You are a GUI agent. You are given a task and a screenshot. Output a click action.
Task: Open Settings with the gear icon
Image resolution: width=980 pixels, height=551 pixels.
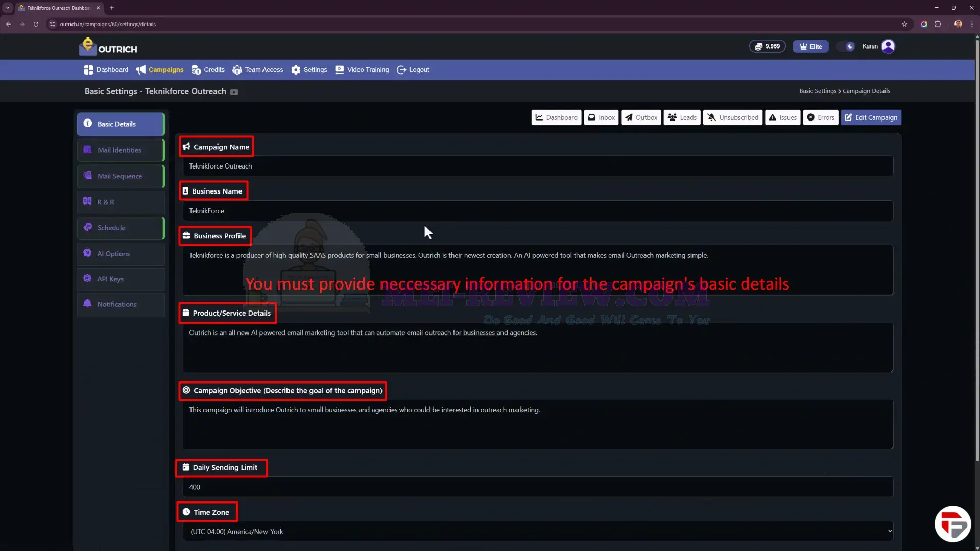pos(309,70)
